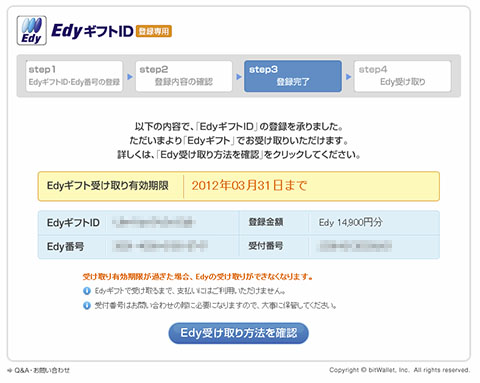Image resolution: width=480 pixels, height=383 pixels.
Task: Click the EdyギフトID label in table
Action: click(73, 222)
